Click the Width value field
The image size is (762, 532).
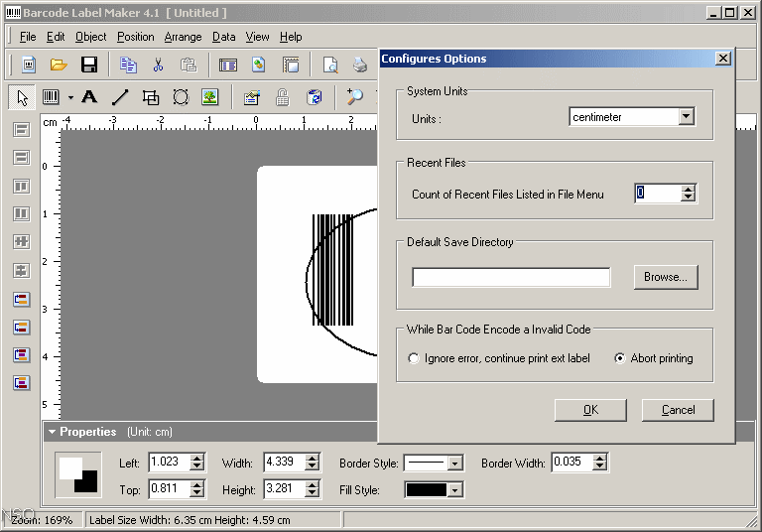pos(285,462)
